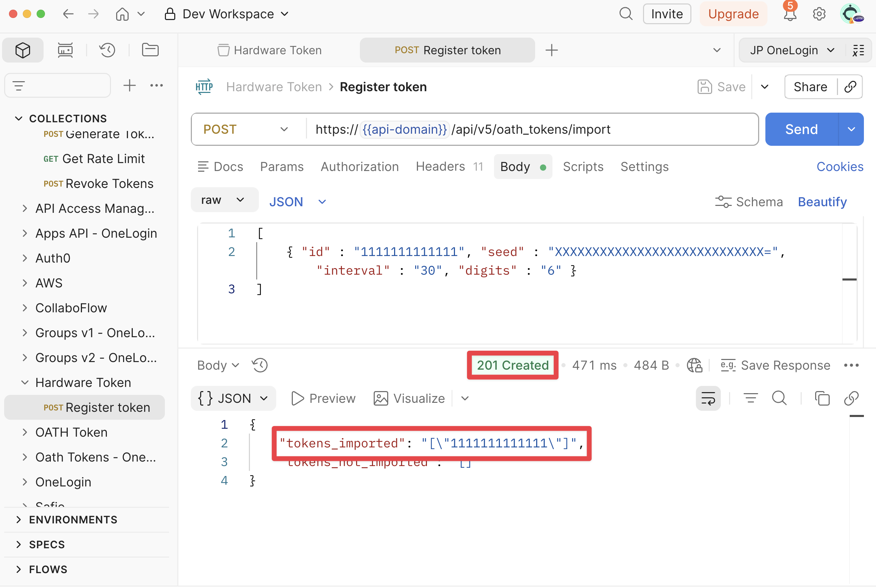Go forward with the right arrow
Screen dimensions: 876x588
pos(93,14)
